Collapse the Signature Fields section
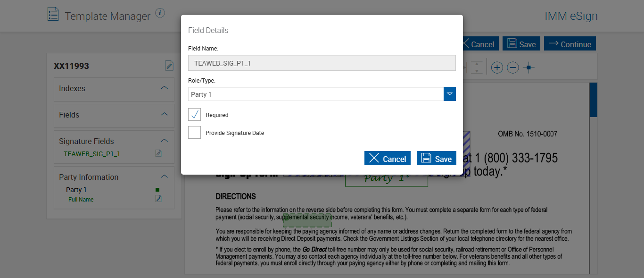Image resolution: width=644 pixels, height=278 pixels. point(164,141)
